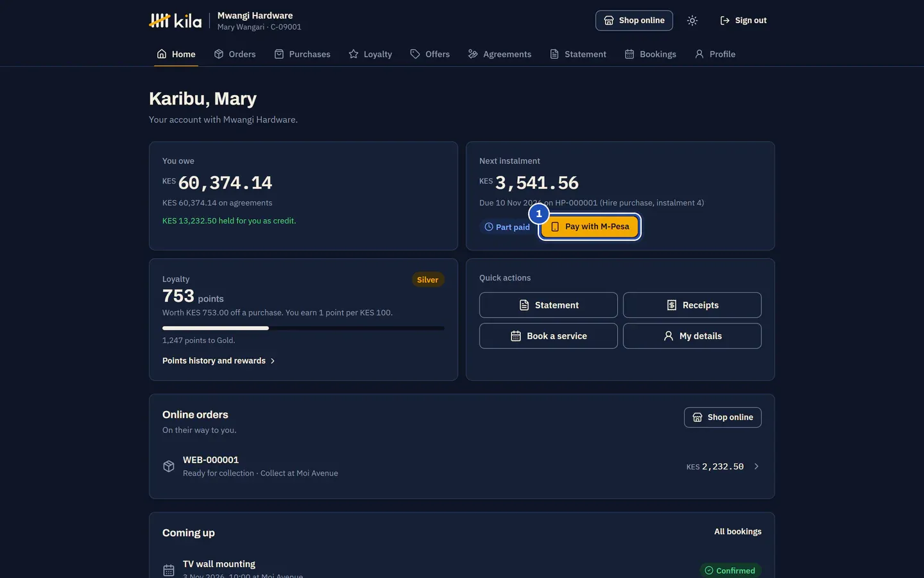Go to the Home tab
This screenshot has height=578, width=924.
(176, 54)
